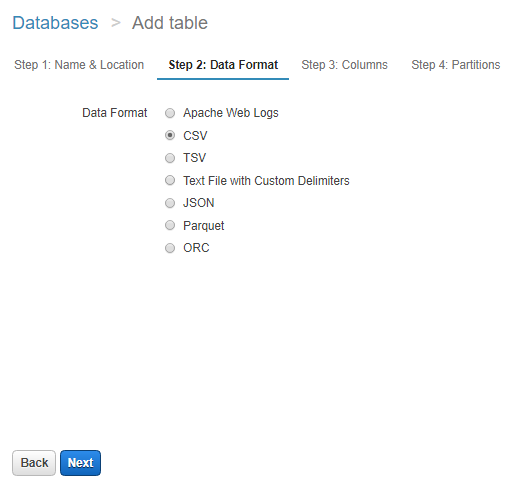Click the Data Format field label
513x487 pixels.
coord(115,113)
